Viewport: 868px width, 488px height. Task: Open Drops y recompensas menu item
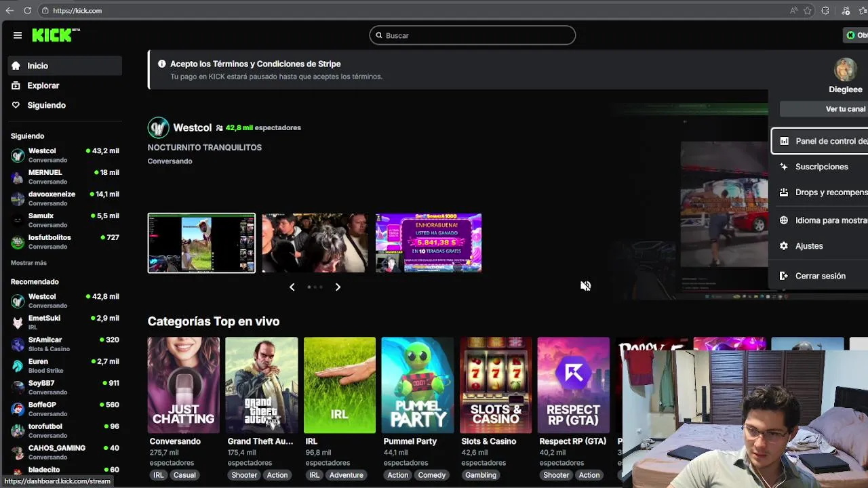pyautogui.click(x=820, y=192)
